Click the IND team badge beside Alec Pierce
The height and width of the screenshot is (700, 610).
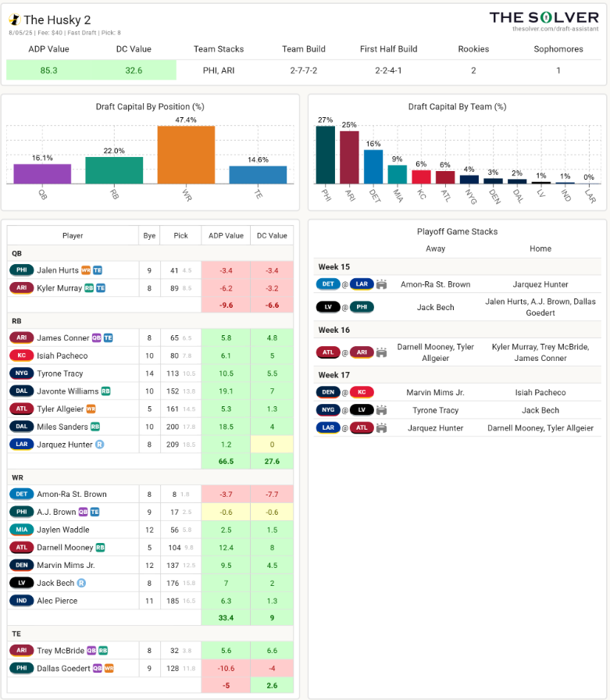(22, 601)
